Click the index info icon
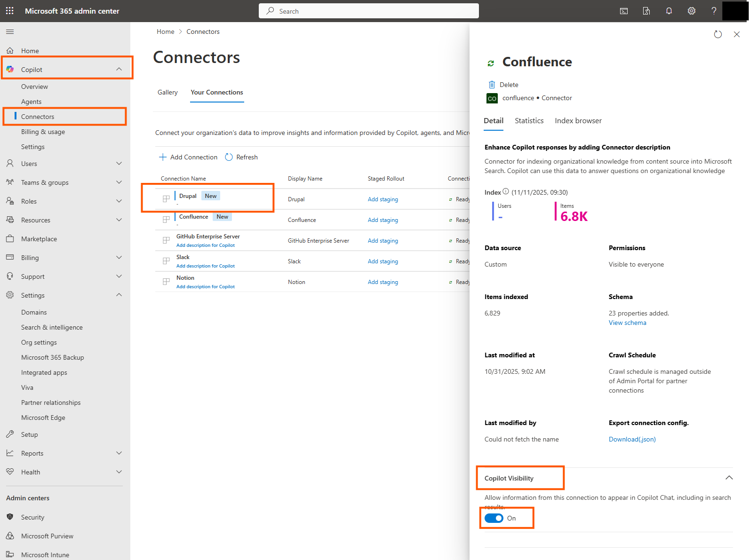Screen dimensions: 749x560 click(506, 192)
